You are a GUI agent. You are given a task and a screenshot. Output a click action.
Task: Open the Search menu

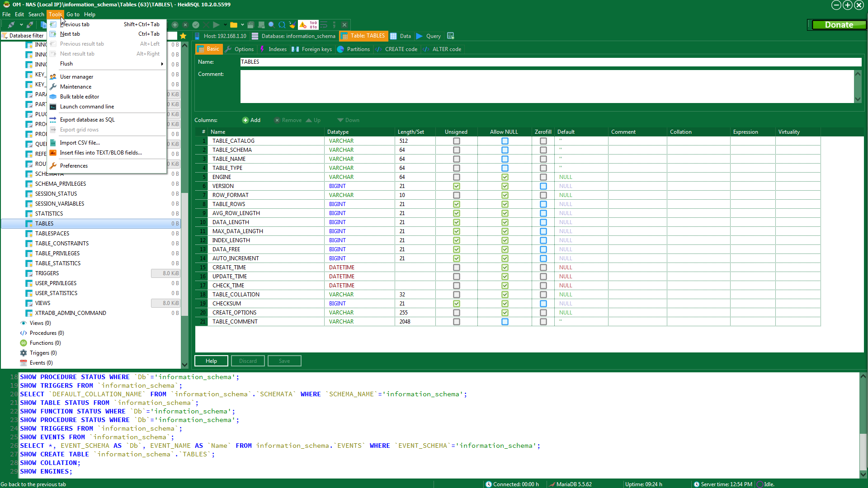[x=36, y=14]
